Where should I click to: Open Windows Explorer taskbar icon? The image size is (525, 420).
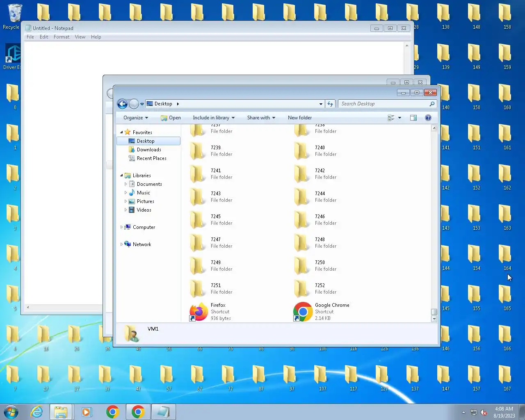coord(61,412)
